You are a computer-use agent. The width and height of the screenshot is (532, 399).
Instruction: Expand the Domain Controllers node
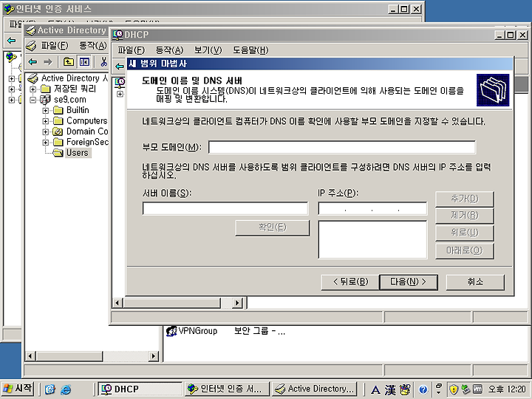point(46,132)
